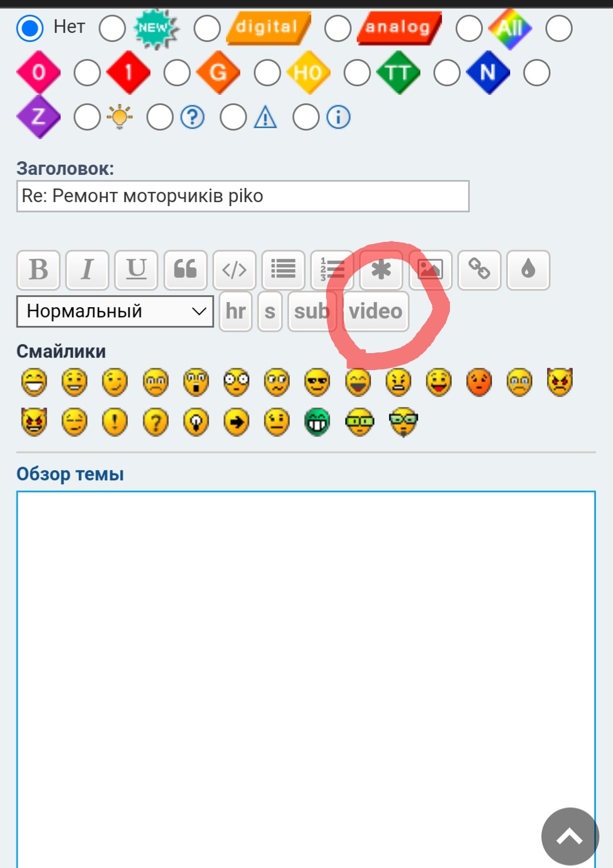Insert code tag with the </> button
The height and width of the screenshot is (868, 613).
coord(234,270)
